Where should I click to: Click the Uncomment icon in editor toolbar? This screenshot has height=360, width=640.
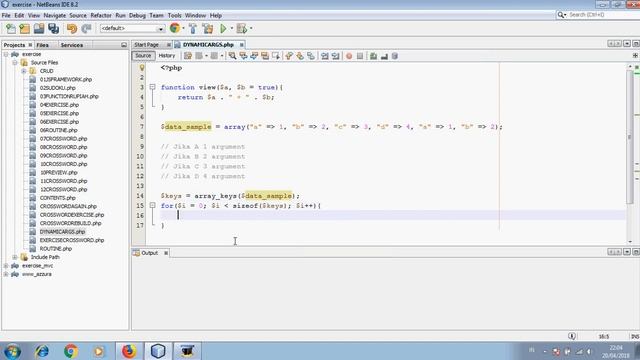(384, 56)
